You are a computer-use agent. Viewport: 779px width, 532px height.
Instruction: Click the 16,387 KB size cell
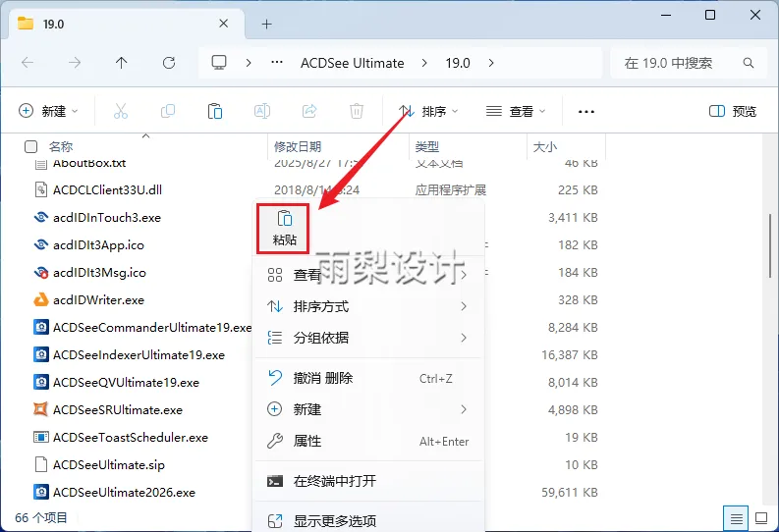tap(570, 355)
